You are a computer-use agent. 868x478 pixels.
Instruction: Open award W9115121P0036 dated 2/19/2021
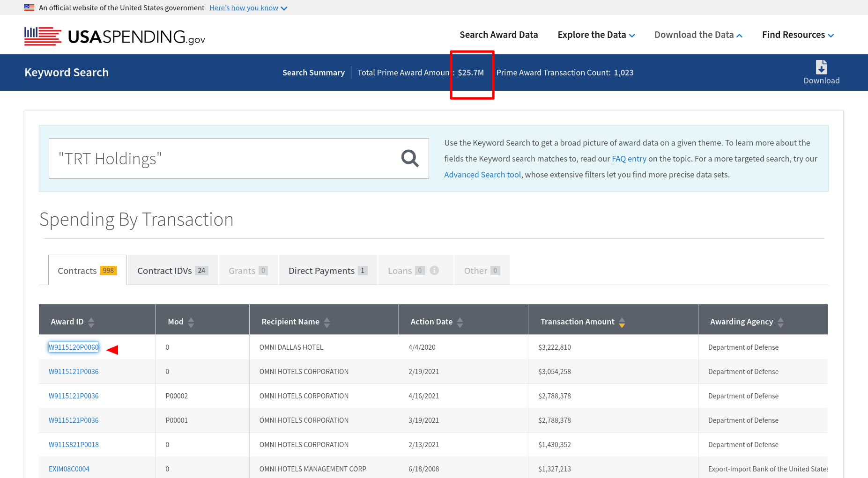click(74, 371)
